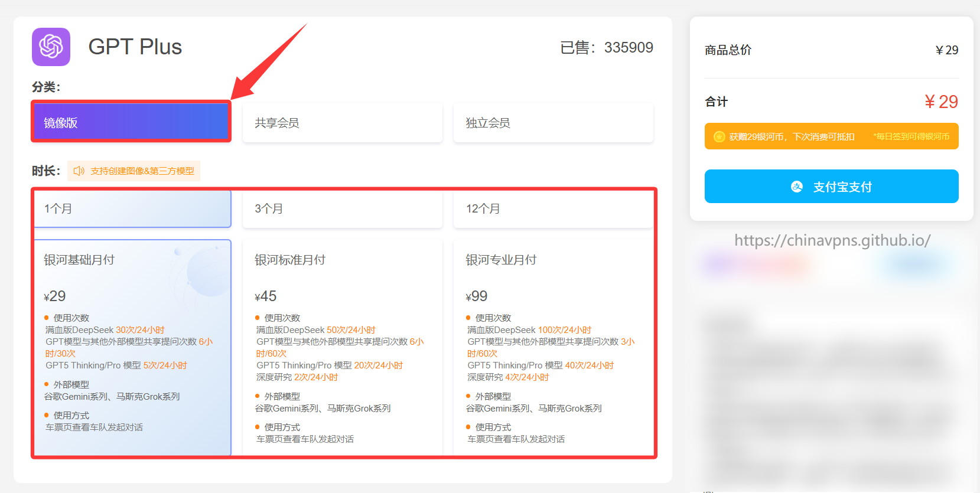Screen dimensions: 980x493
Task: Click 满血版DeepSeek 30次/24小时 text
Action: [105, 330]
